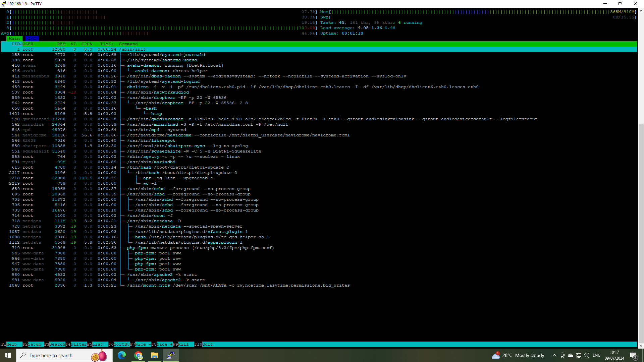The width and height of the screenshot is (644, 362).
Task: Click the Command column header
Action: pyautogui.click(x=128, y=44)
